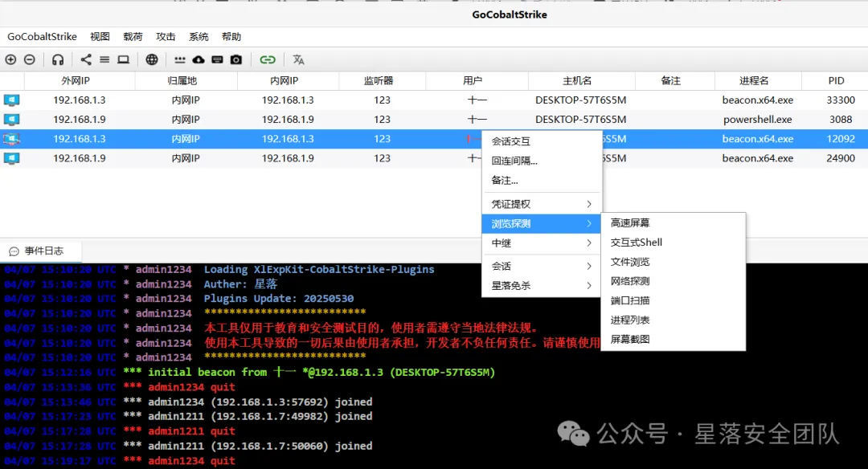Open the GoCobaltStrike menu
868x469 pixels.
[42, 36]
